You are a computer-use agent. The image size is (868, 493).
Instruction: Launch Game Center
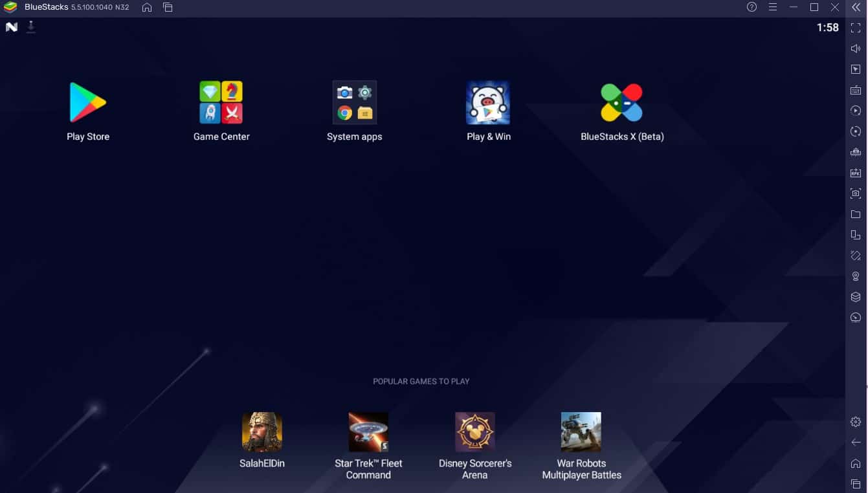[221, 102]
